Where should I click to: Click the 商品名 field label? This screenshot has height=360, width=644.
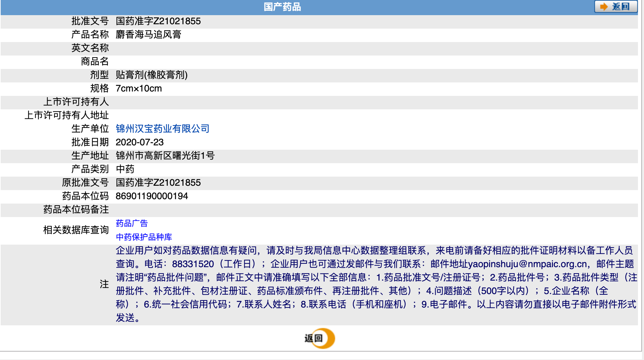tap(95, 62)
